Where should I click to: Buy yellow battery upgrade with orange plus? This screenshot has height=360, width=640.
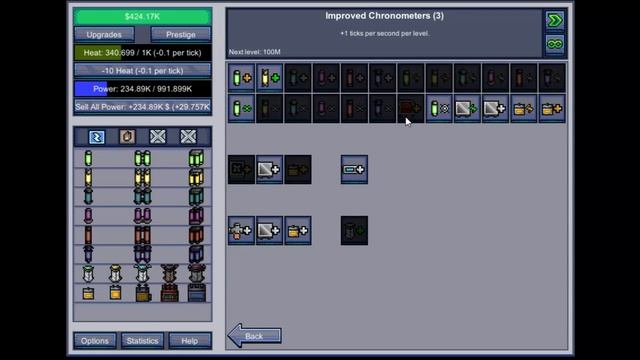(552, 109)
